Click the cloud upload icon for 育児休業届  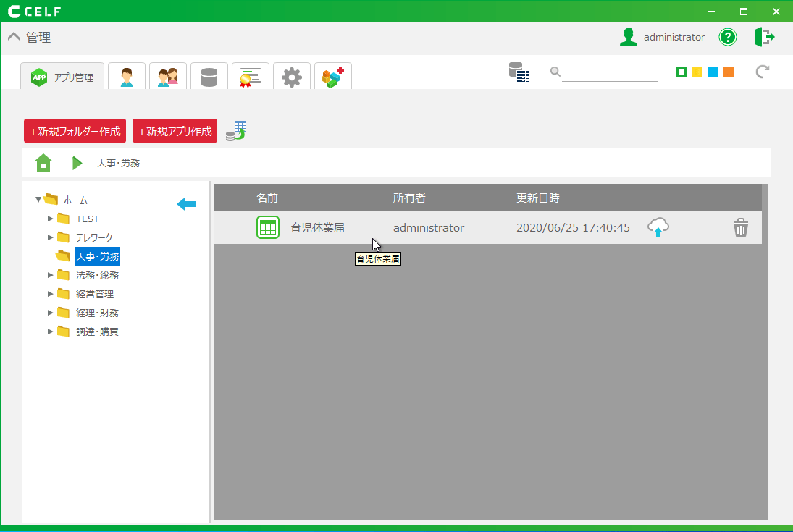658,227
